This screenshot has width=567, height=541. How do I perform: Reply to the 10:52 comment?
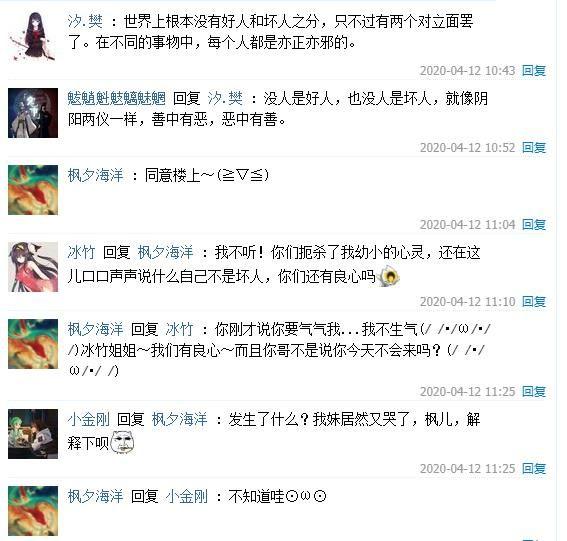point(534,148)
